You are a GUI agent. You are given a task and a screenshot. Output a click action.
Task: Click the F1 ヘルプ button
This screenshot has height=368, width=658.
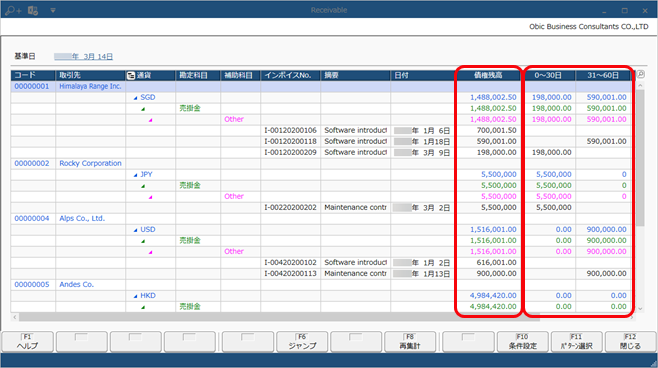27,342
